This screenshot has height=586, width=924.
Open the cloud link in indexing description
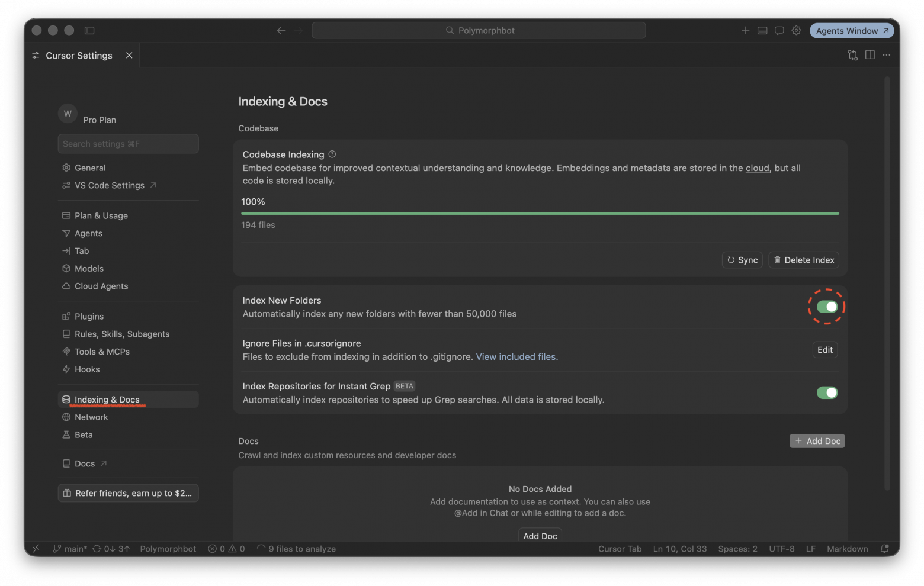757,168
